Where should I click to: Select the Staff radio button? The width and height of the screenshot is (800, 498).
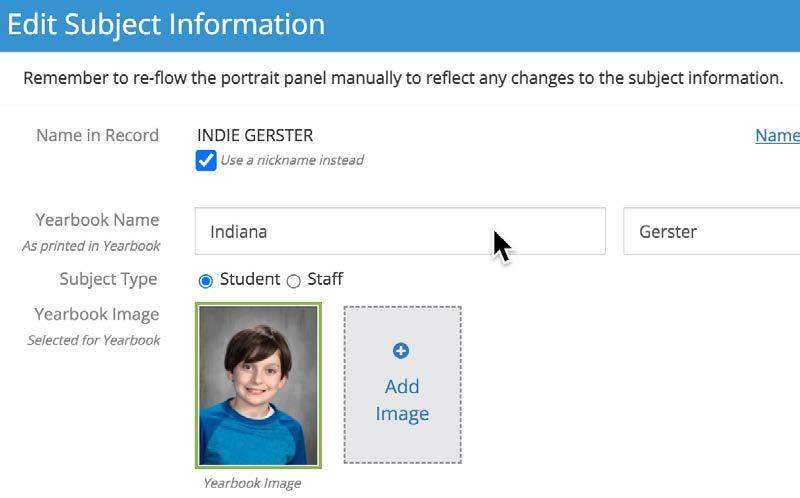click(x=293, y=281)
